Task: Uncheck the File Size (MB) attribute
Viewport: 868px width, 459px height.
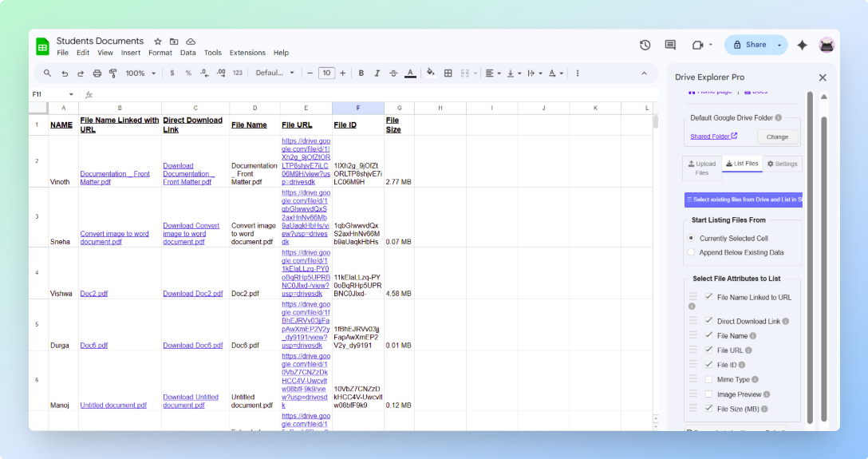Action: click(708, 408)
